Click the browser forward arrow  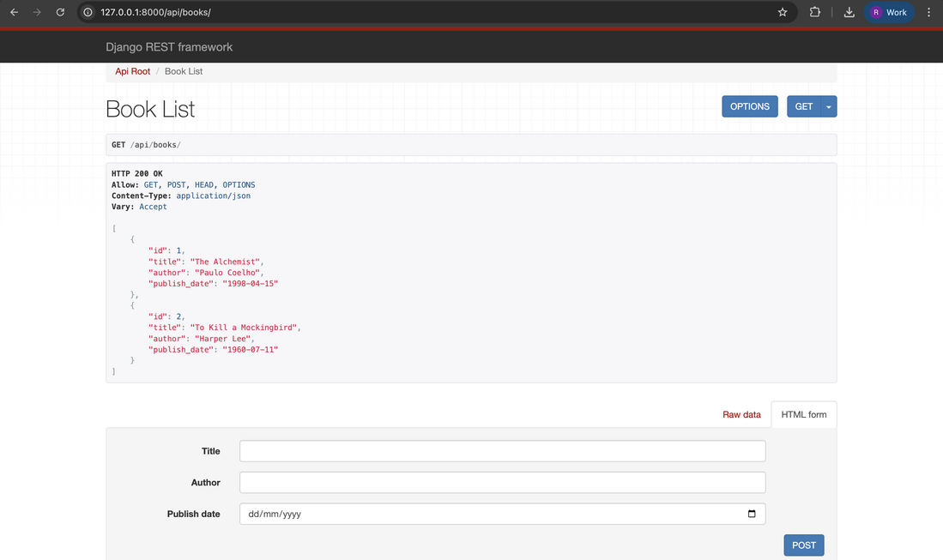point(37,12)
